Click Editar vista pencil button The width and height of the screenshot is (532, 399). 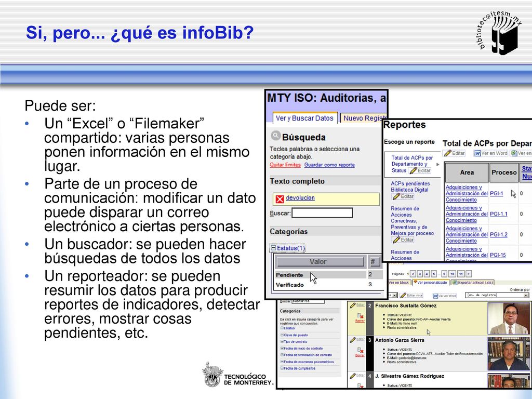click(x=411, y=296)
